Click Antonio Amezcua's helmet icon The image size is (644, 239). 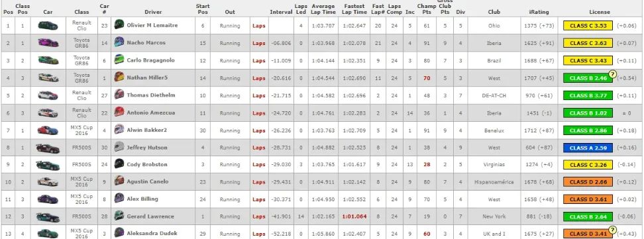point(119,112)
